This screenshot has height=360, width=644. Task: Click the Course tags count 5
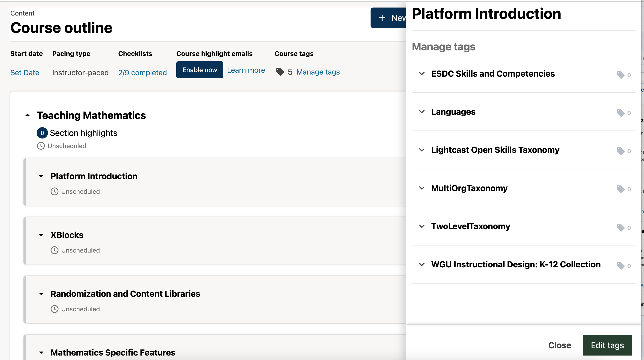click(x=290, y=72)
